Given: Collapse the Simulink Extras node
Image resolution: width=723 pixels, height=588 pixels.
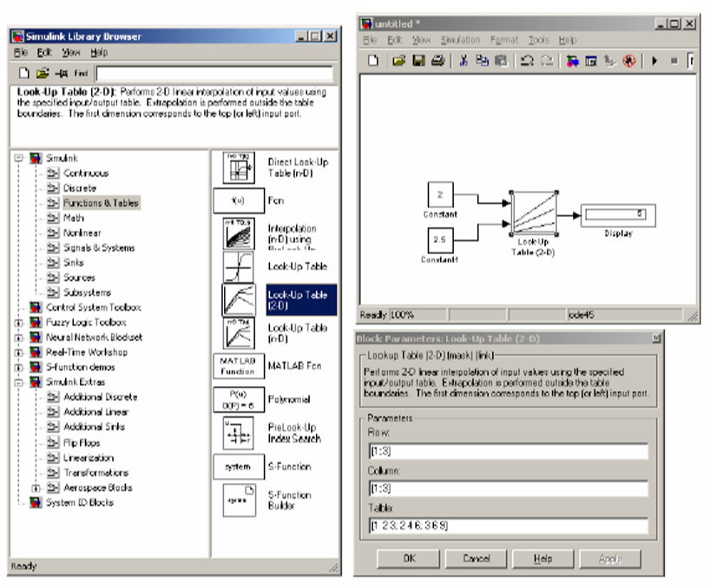Looking at the screenshot, I should (x=18, y=382).
